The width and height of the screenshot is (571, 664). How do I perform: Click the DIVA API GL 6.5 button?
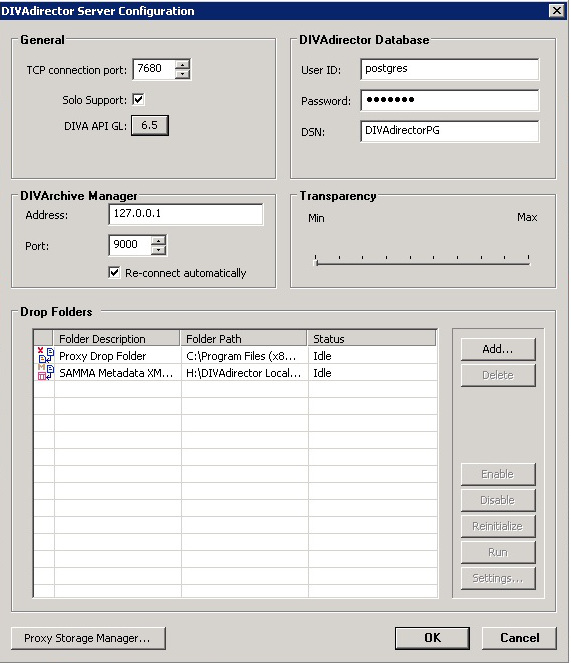(x=150, y=125)
